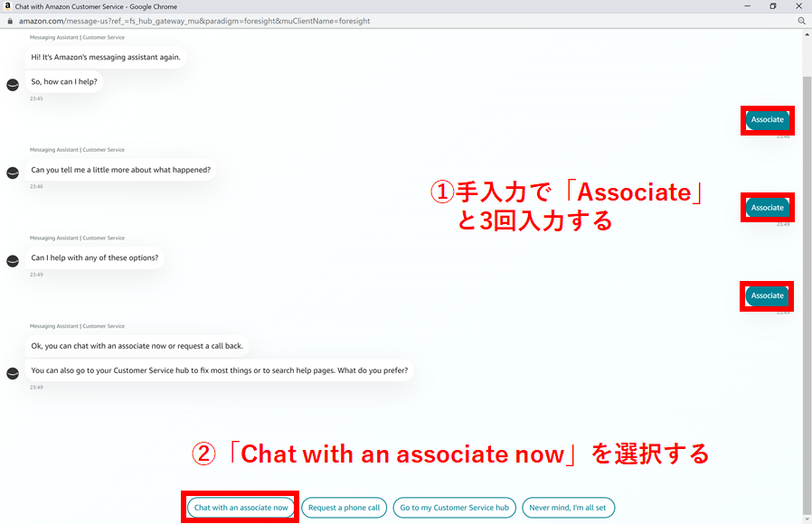Viewport: 812px width, 524px height.
Task: Click the first sent 'Associate' message bubble
Action: tap(768, 119)
